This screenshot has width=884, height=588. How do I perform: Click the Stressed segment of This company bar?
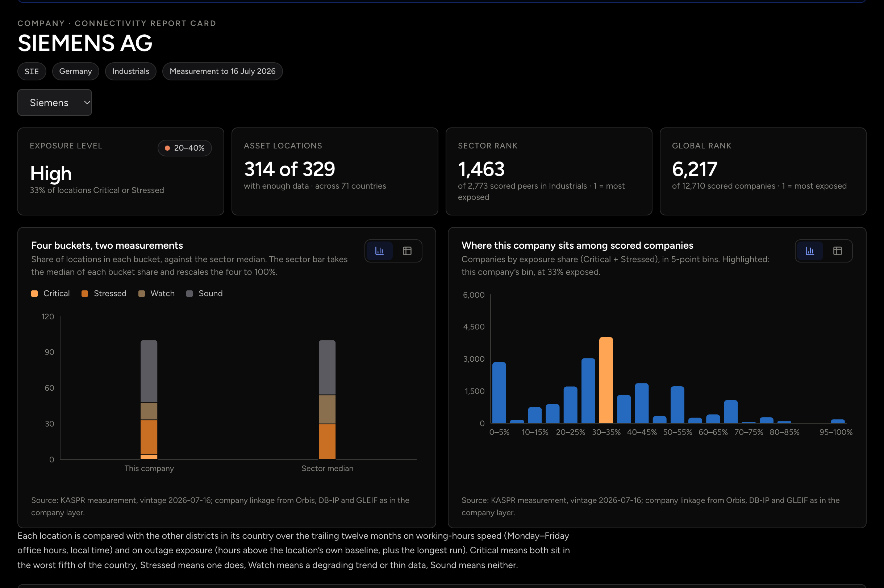149,437
